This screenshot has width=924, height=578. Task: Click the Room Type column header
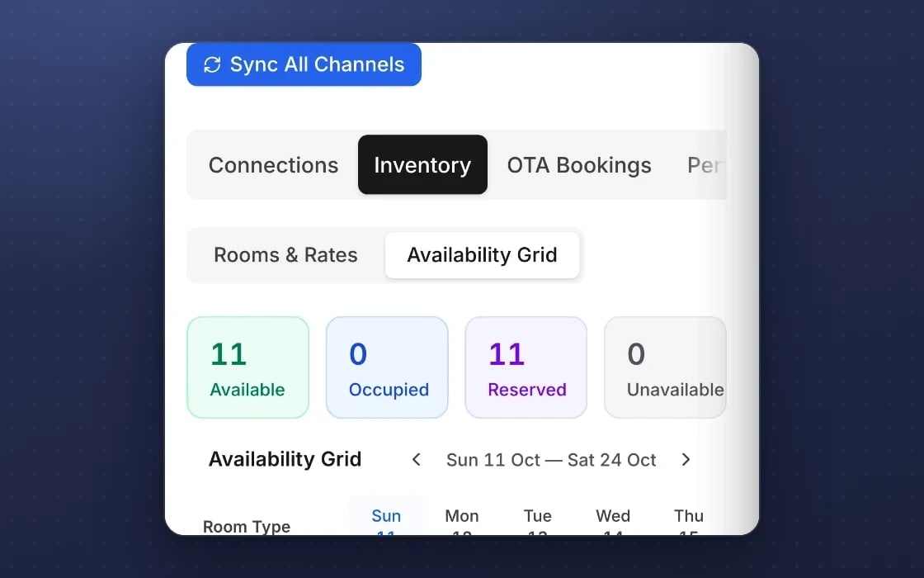point(247,526)
